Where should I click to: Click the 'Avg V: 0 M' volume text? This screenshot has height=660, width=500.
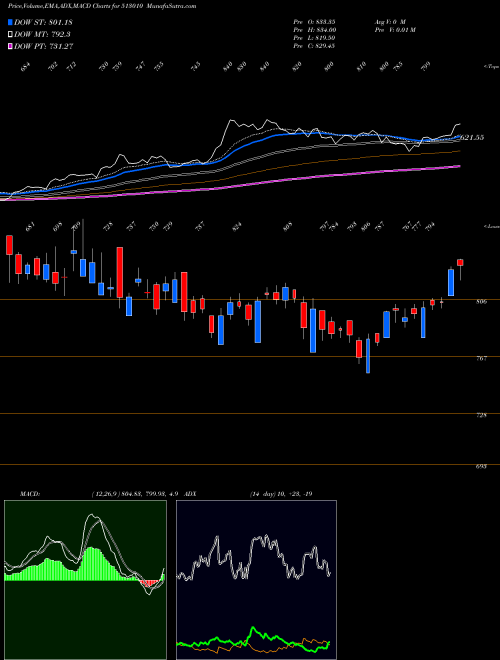pyautogui.click(x=389, y=22)
